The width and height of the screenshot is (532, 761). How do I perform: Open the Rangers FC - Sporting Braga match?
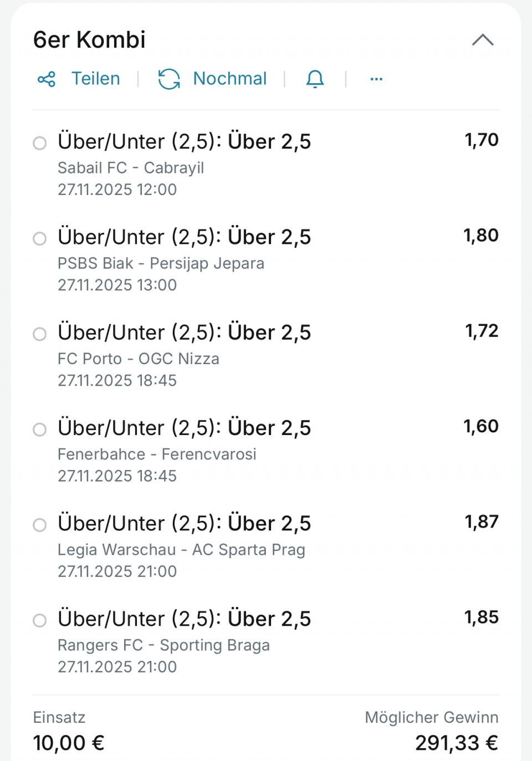(163, 645)
